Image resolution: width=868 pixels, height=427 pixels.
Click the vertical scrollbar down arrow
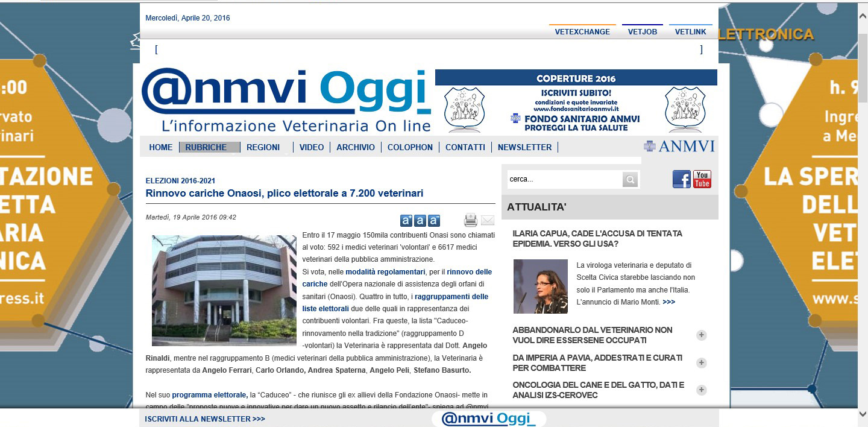tap(863, 415)
